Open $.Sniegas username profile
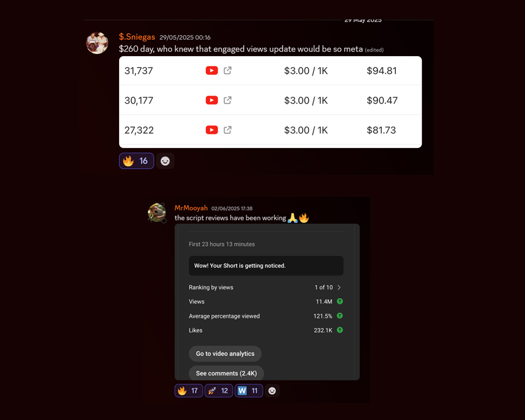Screen dimensions: 525x420 pyautogui.click(x=137, y=37)
